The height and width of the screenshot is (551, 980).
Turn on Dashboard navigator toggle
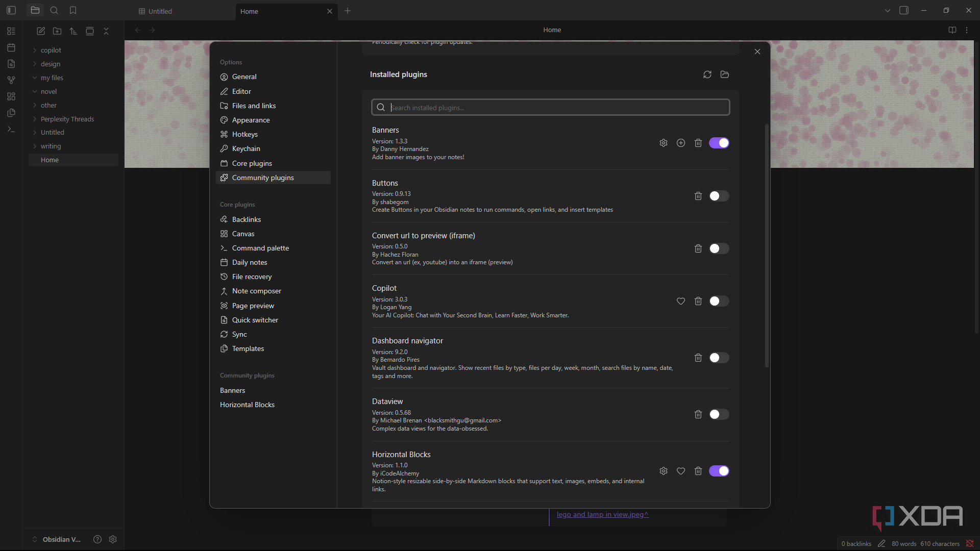pos(719,358)
